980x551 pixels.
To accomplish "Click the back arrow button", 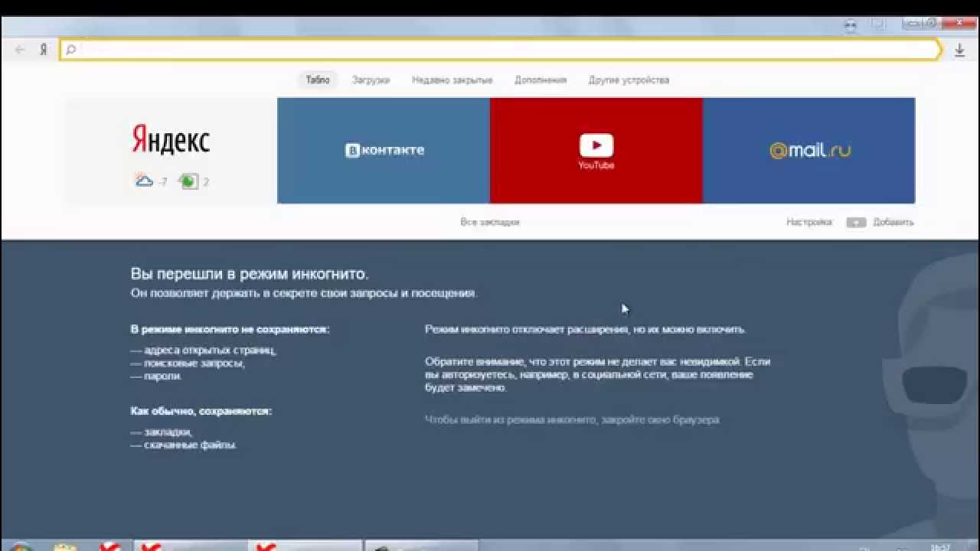I will 21,50.
